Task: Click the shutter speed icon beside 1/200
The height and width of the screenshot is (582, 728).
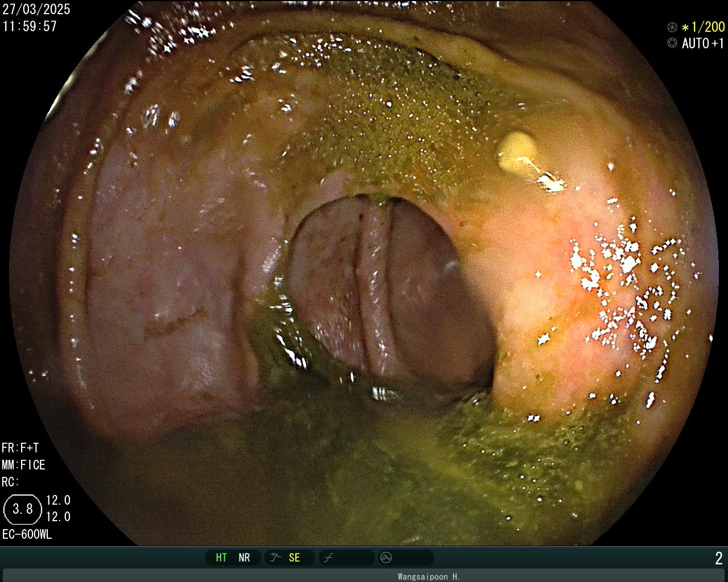Action: click(672, 27)
